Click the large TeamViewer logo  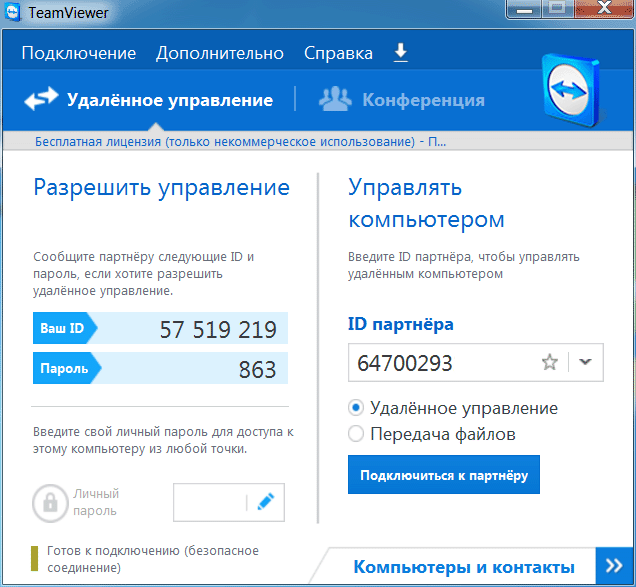click(x=572, y=90)
